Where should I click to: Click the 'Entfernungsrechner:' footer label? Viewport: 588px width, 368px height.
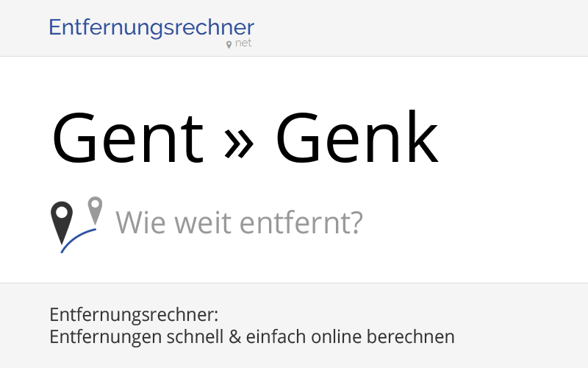[x=134, y=315]
